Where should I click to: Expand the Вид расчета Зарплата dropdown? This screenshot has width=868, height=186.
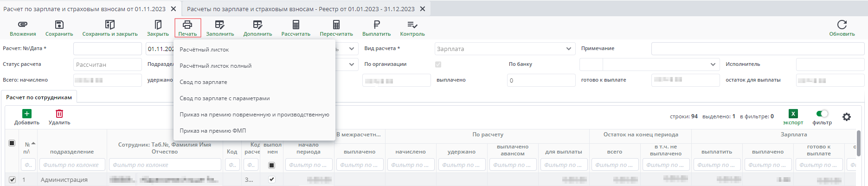[569, 49]
